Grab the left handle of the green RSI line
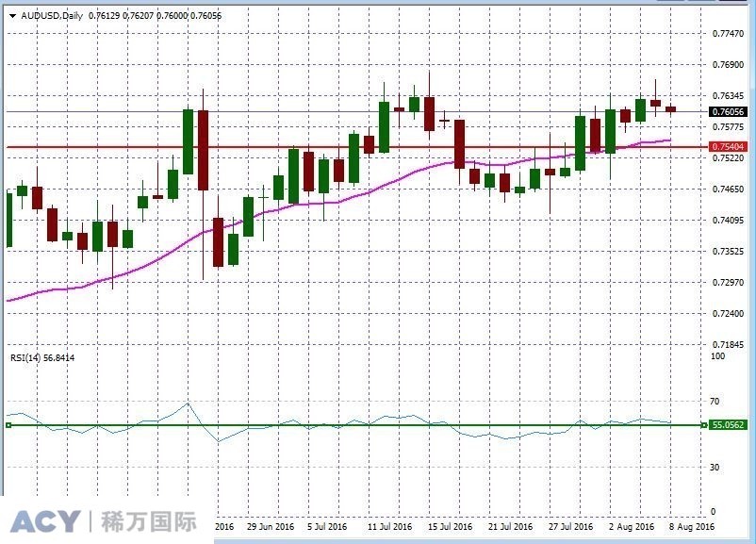Screen dimensions: 756x544 coord(8,425)
